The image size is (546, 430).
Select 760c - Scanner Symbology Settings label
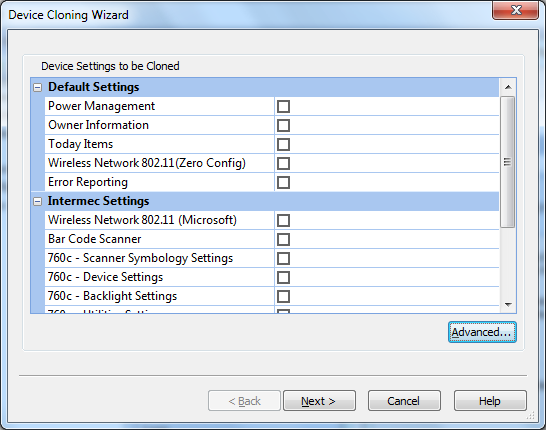pos(140,258)
